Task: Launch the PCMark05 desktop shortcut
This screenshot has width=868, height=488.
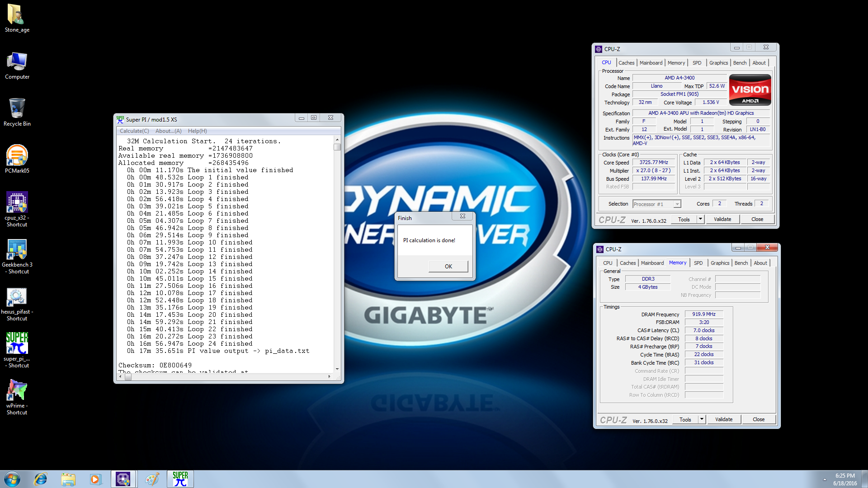Action: click(x=17, y=160)
